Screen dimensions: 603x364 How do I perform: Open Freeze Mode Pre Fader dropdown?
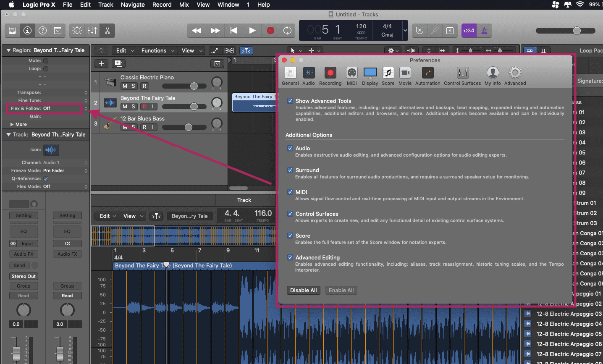coord(65,170)
